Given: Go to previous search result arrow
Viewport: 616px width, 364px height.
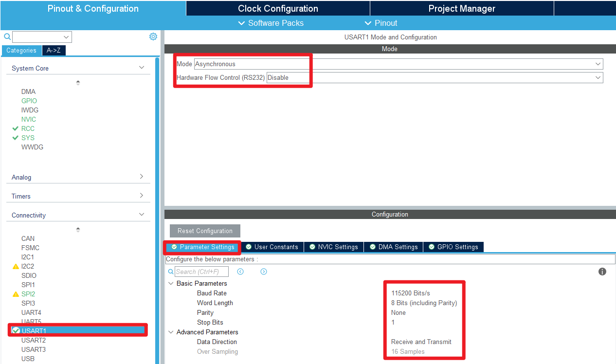Looking at the screenshot, I should coord(240,272).
